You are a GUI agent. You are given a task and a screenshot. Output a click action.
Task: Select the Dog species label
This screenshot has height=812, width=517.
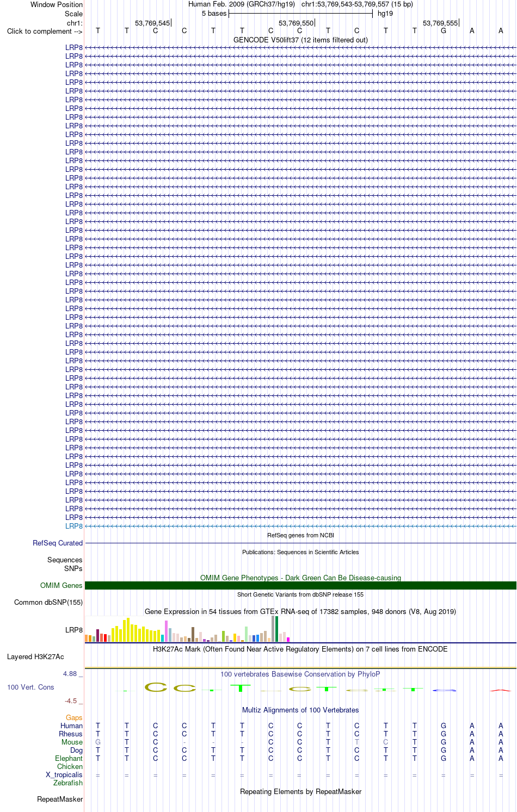(77, 750)
